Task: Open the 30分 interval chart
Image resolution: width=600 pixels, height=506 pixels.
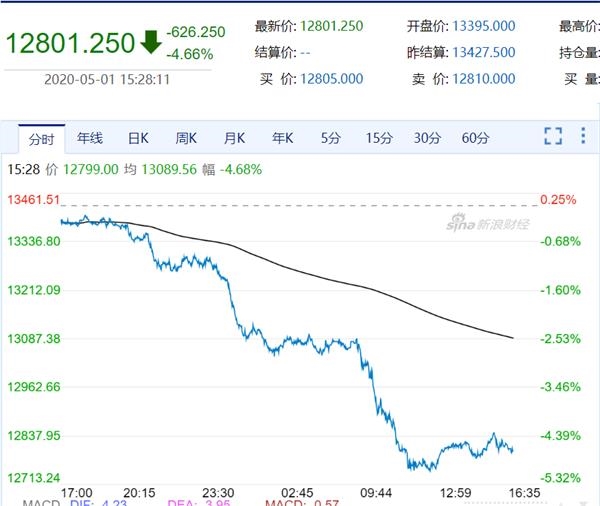Action: (427, 138)
